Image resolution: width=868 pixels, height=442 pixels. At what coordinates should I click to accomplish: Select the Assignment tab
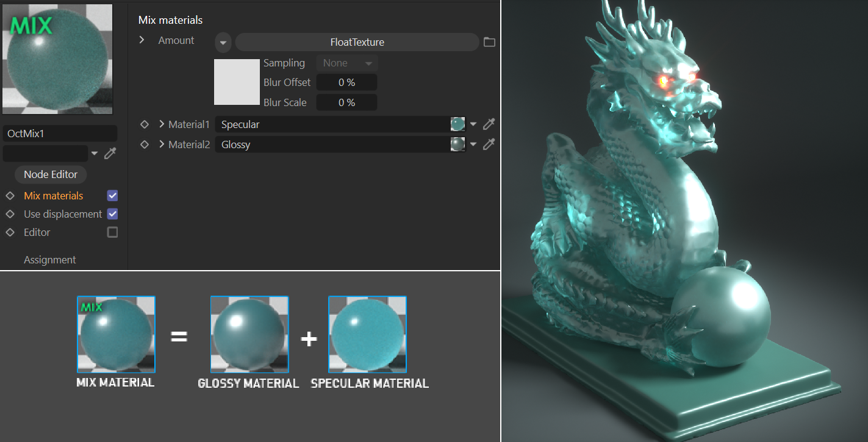tap(50, 260)
